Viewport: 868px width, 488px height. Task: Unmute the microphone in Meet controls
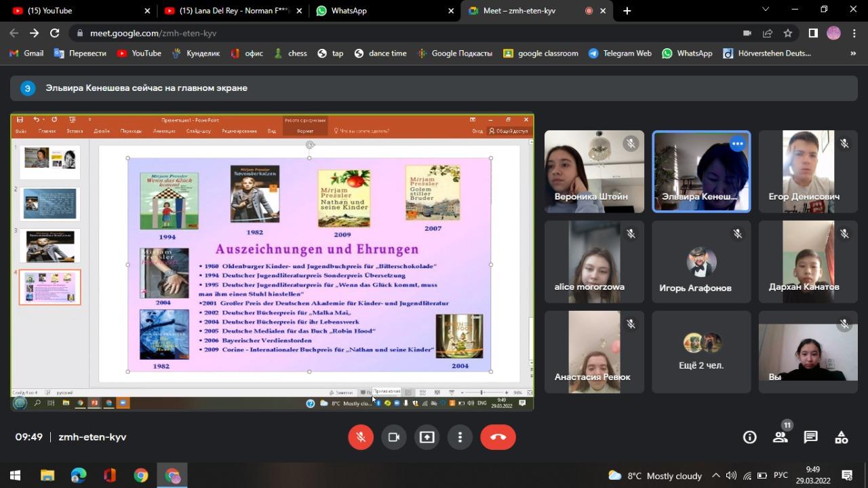click(x=361, y=438)
